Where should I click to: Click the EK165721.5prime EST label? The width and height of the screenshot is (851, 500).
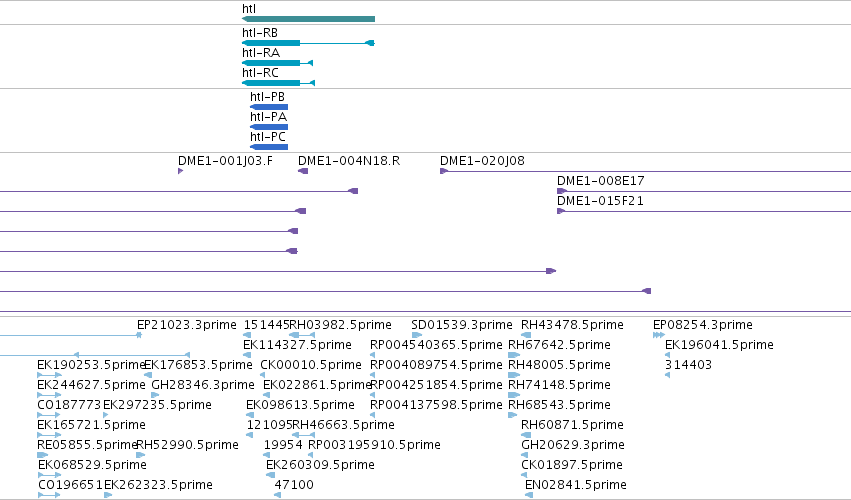click(91, 425)
